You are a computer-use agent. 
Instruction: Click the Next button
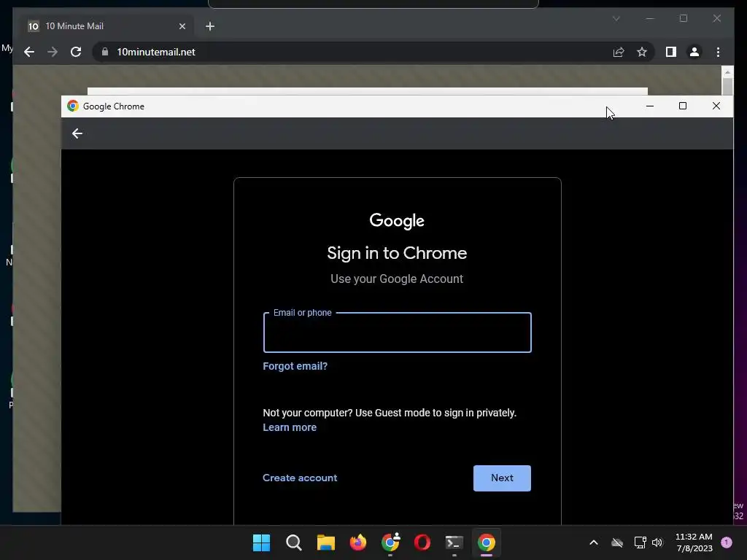tap(502, 478)
